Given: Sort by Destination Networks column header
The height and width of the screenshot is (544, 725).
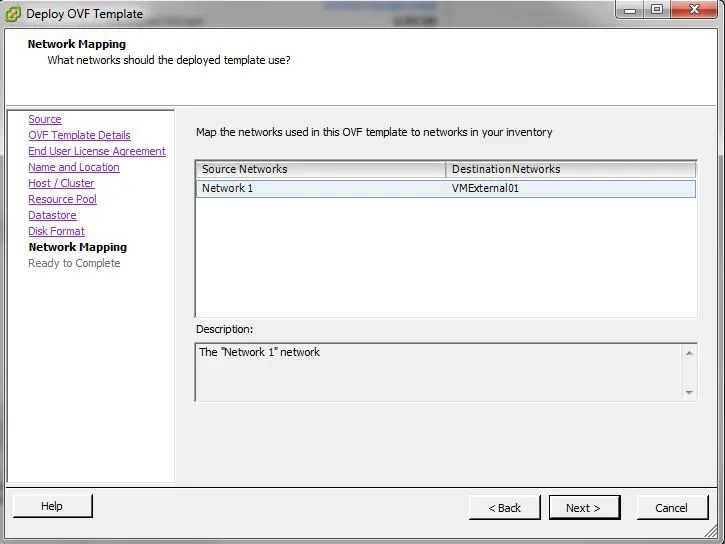Looking at the screenshot, I should point(571,169).
